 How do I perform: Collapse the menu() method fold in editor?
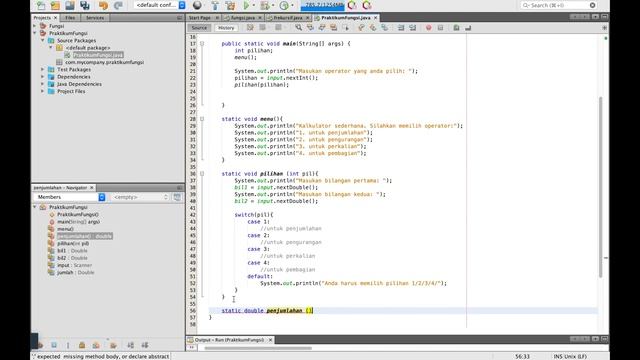(x=202, y=119)
